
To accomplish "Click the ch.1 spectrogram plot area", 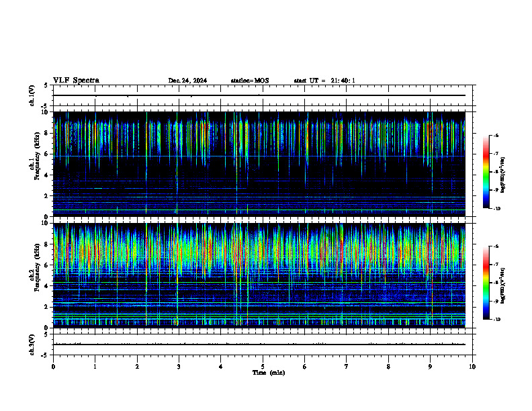I will click(x=259, y=164).
